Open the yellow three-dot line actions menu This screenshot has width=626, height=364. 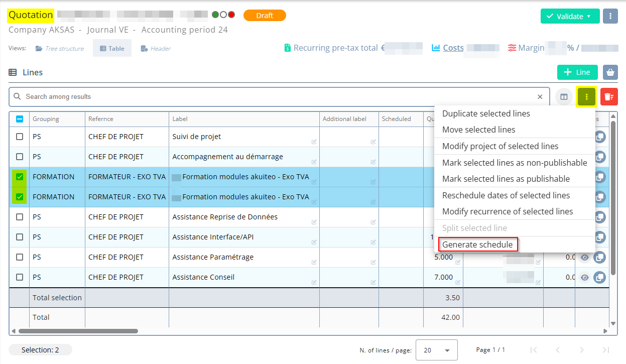[x=586, y=97]
